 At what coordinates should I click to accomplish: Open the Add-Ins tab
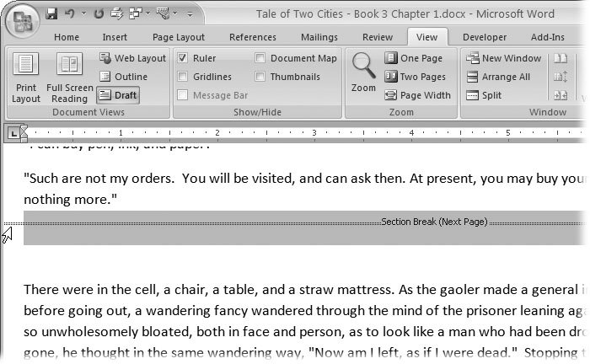548,37
